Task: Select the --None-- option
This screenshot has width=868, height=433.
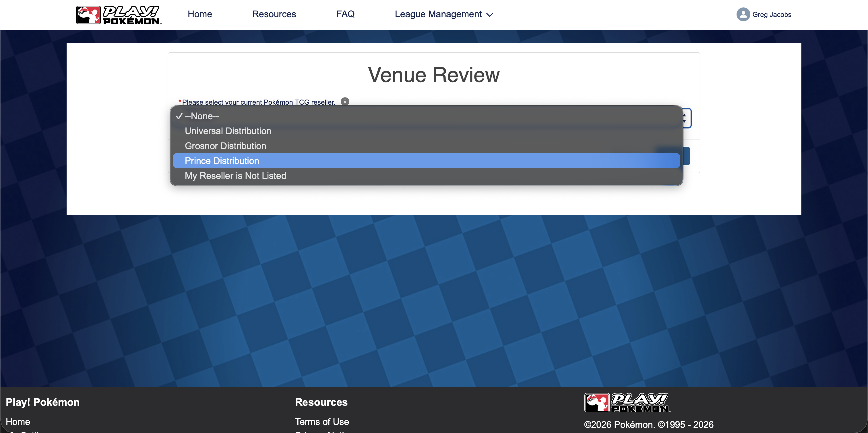Action: point(202,116)
